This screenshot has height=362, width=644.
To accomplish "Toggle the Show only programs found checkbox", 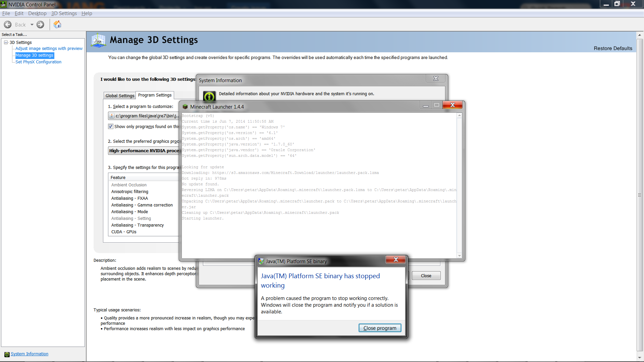I will 111,126.
